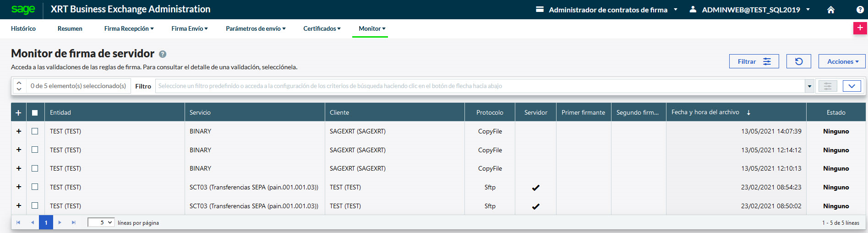Jump to last page in pagination

73,222
